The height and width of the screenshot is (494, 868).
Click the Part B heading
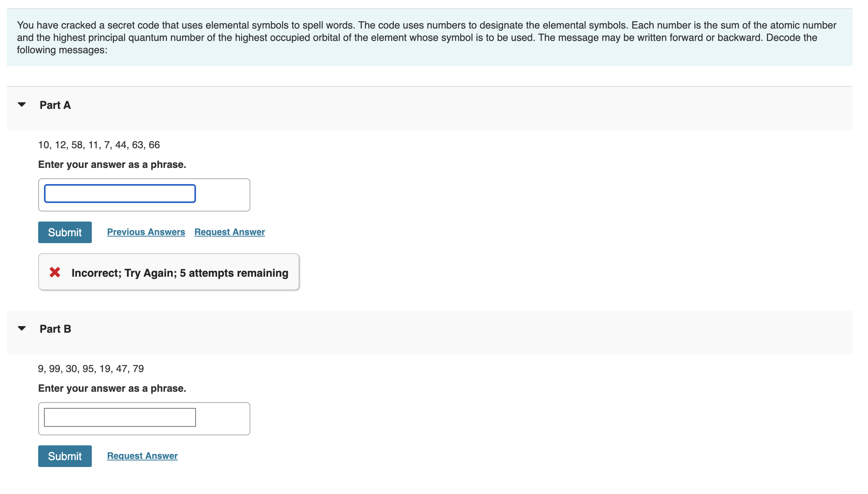point(55,329)
